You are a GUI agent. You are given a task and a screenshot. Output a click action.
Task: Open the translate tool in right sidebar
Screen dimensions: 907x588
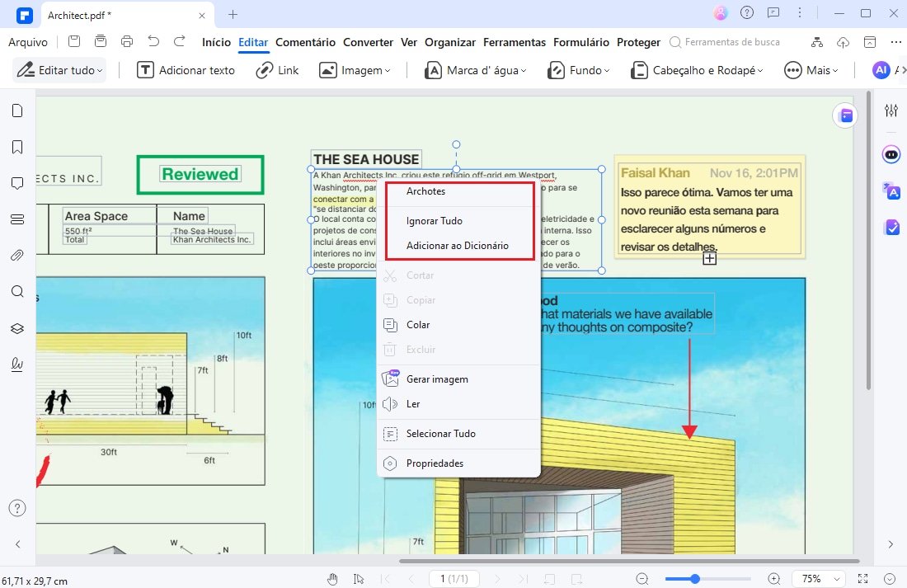(x=891, y=191)
